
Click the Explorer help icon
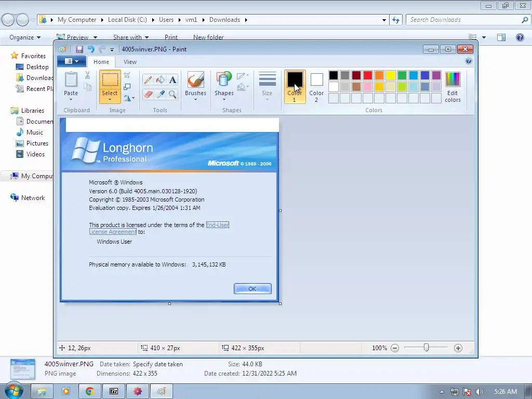click(x=520, y=37)
